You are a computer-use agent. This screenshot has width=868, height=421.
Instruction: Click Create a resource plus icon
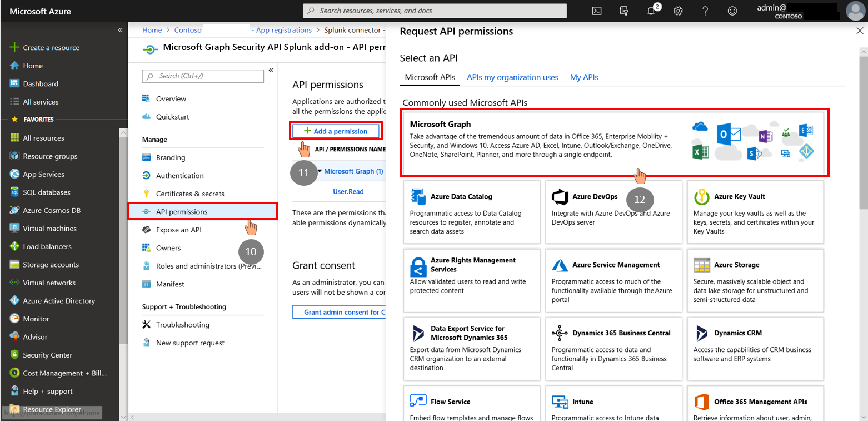tap(14, 47)
